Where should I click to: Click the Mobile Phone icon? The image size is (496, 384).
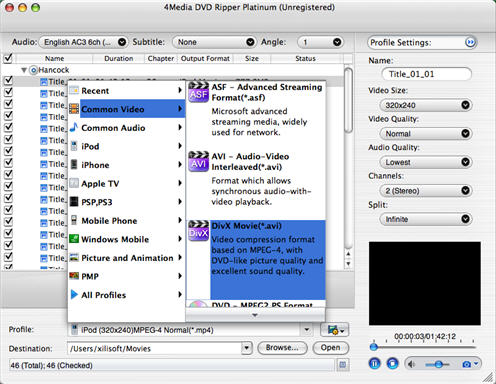74,220
